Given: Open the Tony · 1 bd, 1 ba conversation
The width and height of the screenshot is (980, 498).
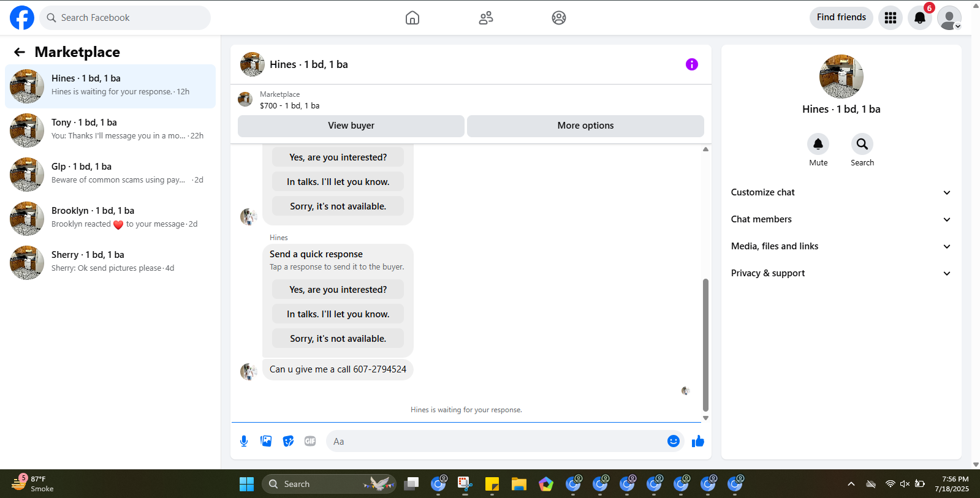Looking at the screenshot, I should pyautogui.click(x=110, y=130).
